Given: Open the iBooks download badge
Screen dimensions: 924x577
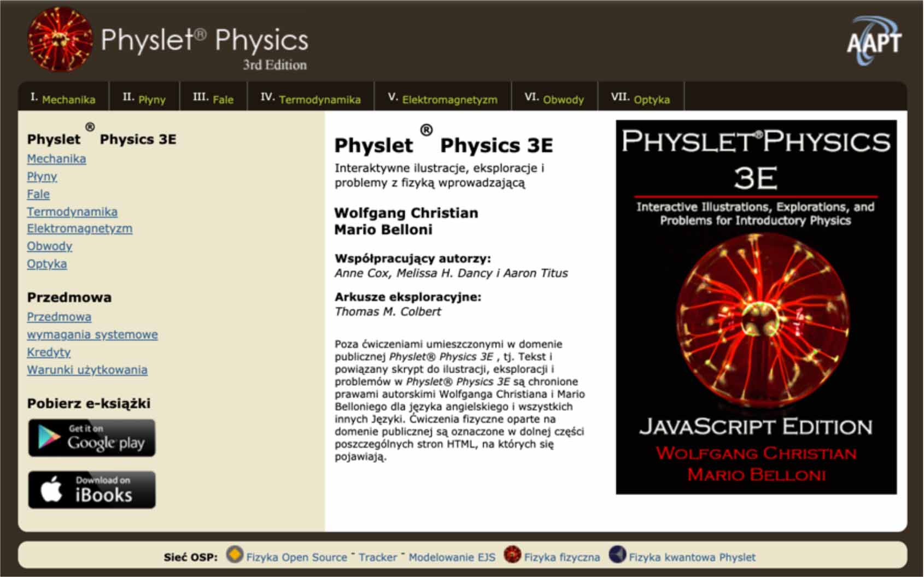Looking at the screenshot, I should pyautogui.click(x=92, y=489).
